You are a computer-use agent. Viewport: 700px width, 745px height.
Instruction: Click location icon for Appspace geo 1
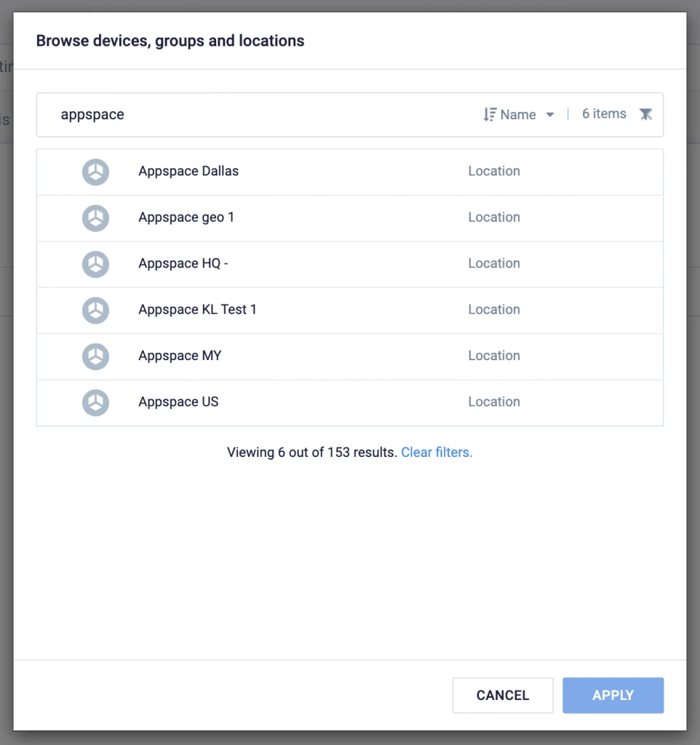pyautogui.click(x=95, y=218)
